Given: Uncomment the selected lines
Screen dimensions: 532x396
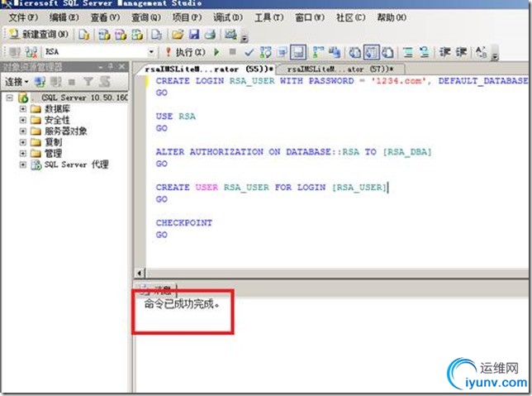Looking at the screenshot, I should pyautogui.click(x=424, y=52).
